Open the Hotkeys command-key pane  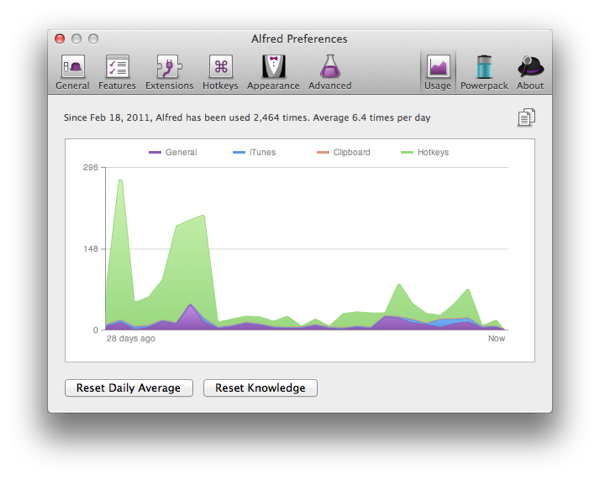pos(220,72)
